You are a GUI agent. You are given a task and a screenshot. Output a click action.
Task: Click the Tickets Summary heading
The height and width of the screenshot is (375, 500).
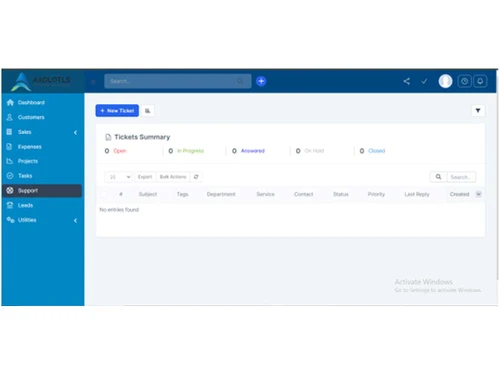pos(142,137)
